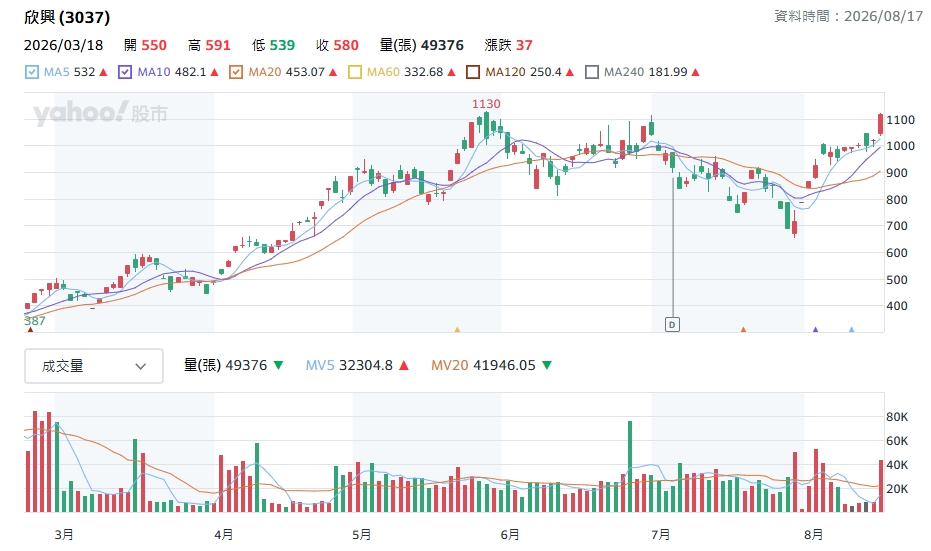Uncheck the MA20 moving average checkbox

pos(236,72)
